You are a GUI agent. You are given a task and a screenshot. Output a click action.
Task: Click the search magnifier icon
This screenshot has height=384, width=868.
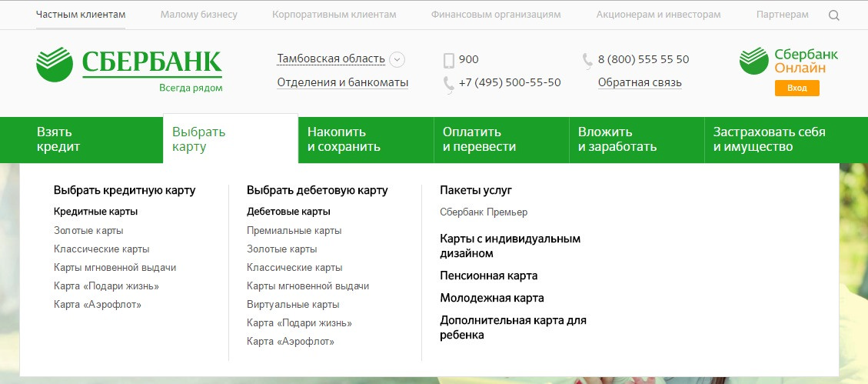pos(833,15)
